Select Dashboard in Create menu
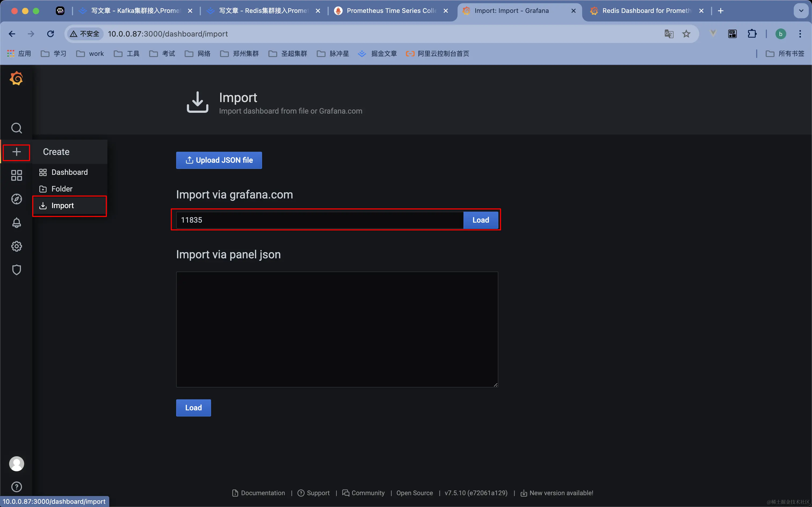 70,172
